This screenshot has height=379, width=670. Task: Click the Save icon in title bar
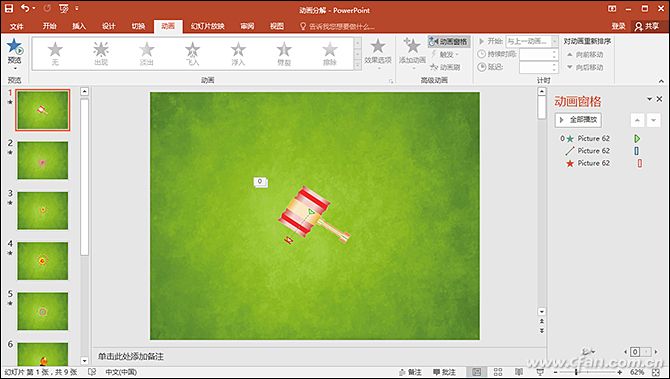click(x=9, y=8)
